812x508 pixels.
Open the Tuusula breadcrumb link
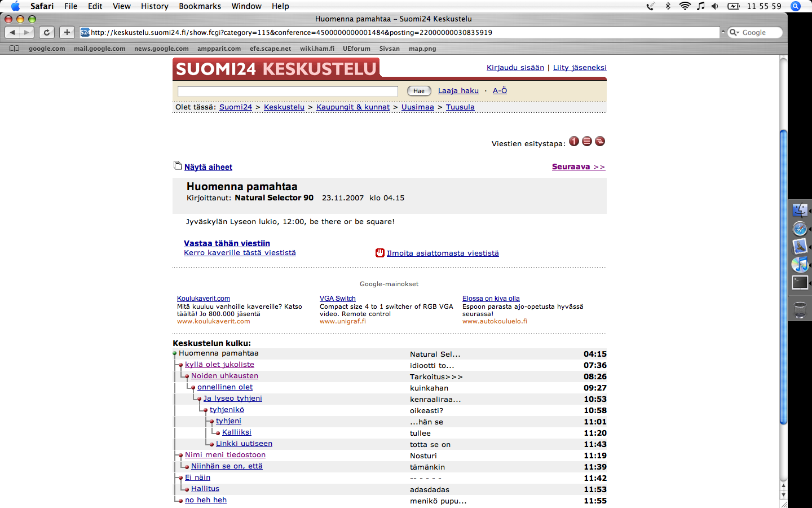(460, 107)
